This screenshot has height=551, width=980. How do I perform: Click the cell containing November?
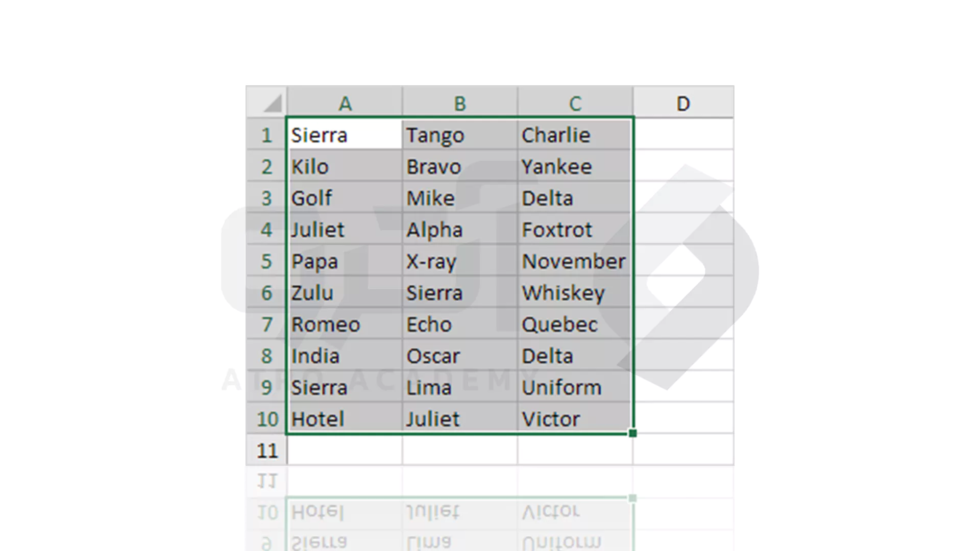coord(575,261)
